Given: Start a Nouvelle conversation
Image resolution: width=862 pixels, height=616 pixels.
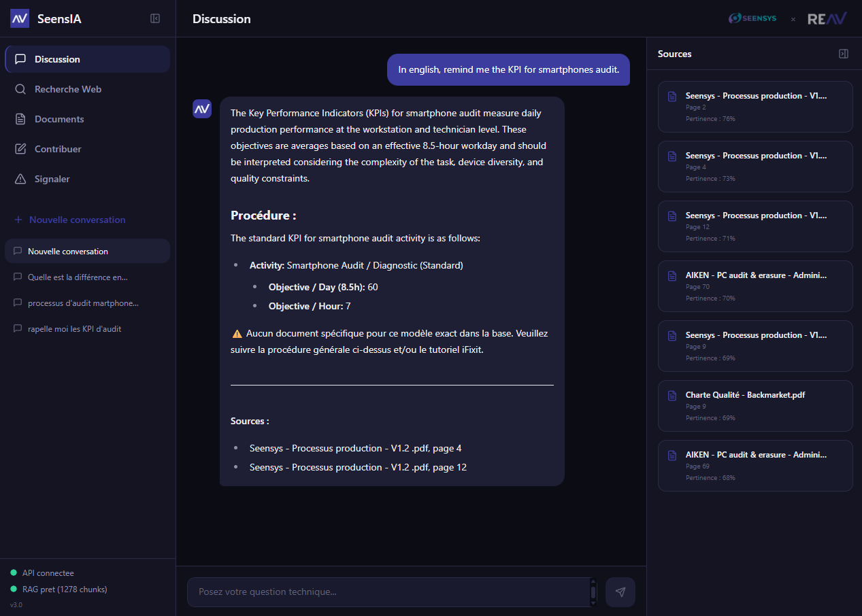Looking at the screenshot, I should pyautogui.click(x=77, y=220).
